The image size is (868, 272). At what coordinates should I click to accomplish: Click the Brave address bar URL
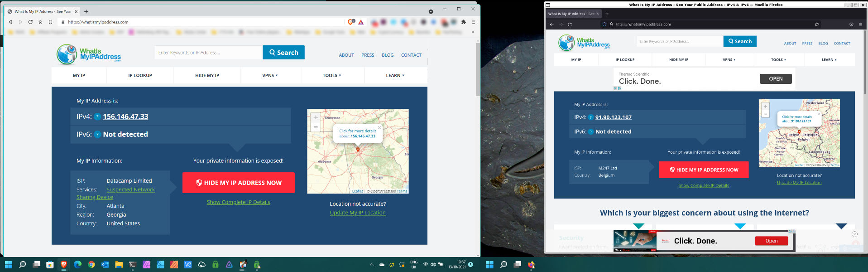(x=98, y=22)
